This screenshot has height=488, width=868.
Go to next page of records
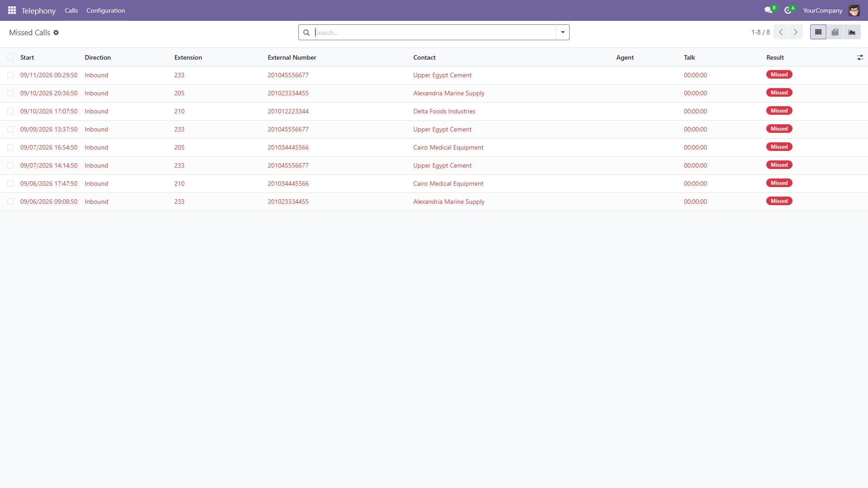pyautogui.click(x=796, y=32)
